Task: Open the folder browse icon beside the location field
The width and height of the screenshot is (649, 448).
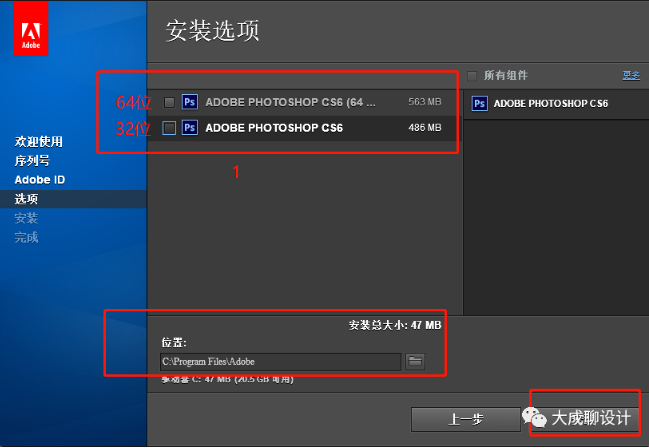Action: [415, 361]
